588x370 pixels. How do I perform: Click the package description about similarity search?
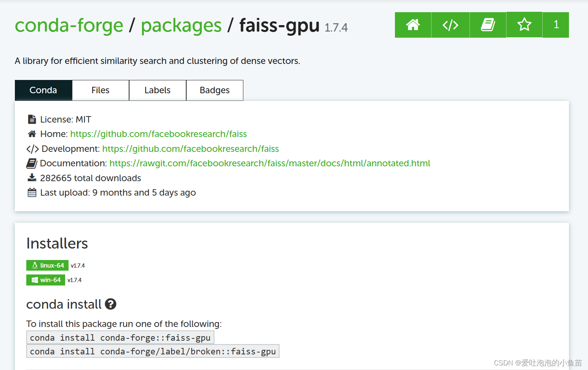(x=157, y=61)
